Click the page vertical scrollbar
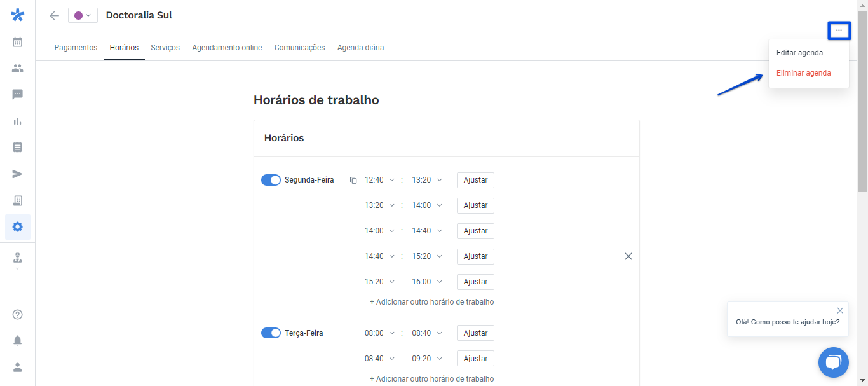 point(862,102)
